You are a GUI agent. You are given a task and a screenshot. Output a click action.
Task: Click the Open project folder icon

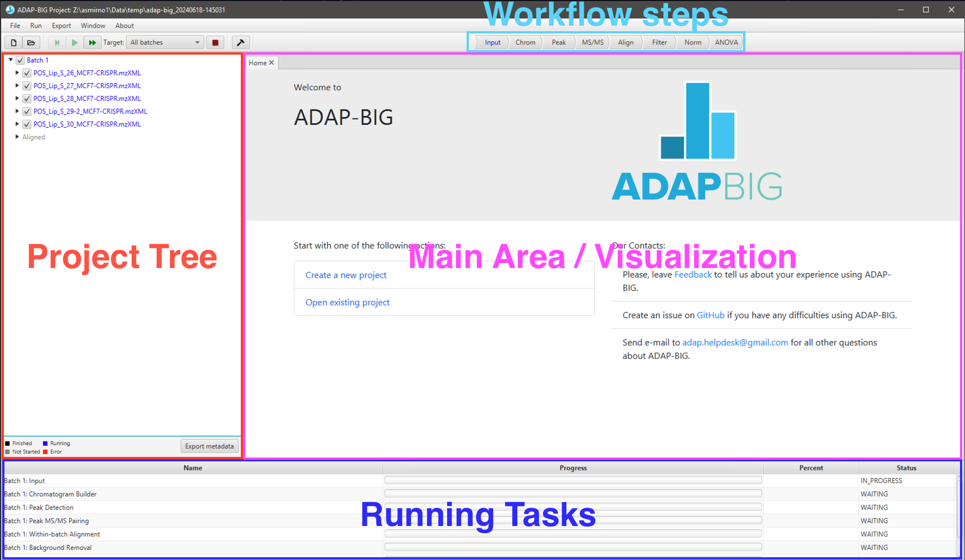[31, 42]
